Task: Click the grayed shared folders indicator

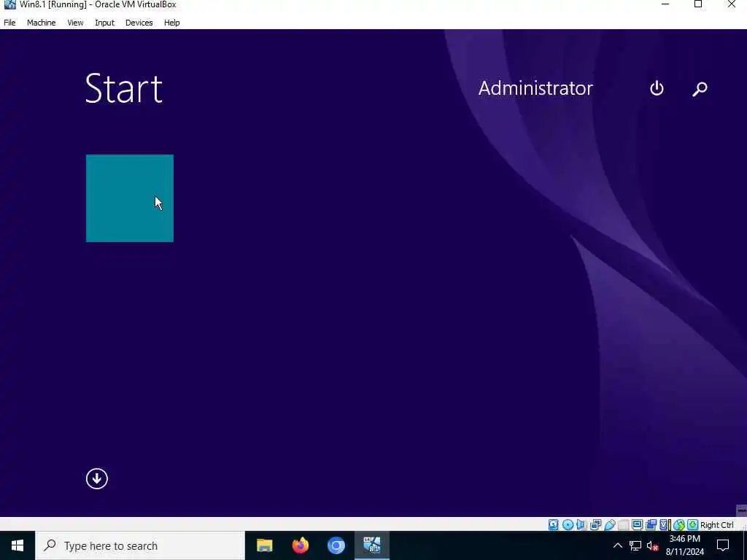Action: (623, 525)
